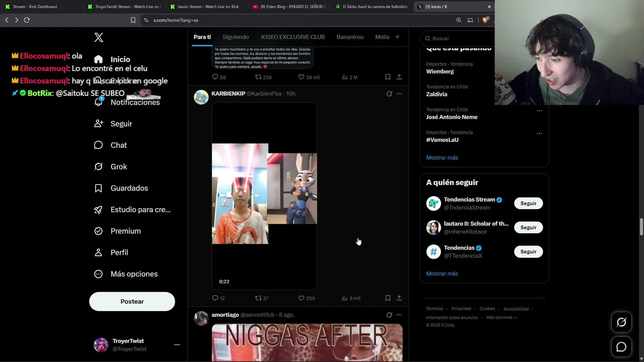Bookmark the post with 26 mil likes

click(387, 77)
